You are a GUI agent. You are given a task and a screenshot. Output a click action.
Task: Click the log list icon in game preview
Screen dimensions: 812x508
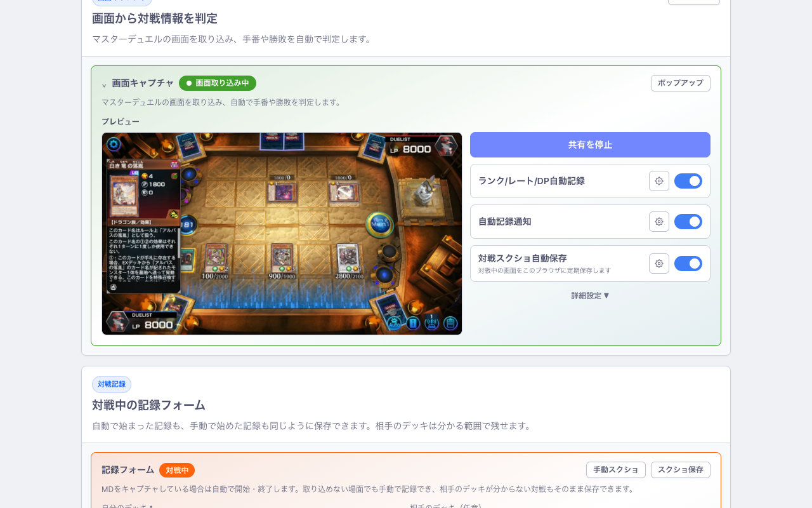450,323
